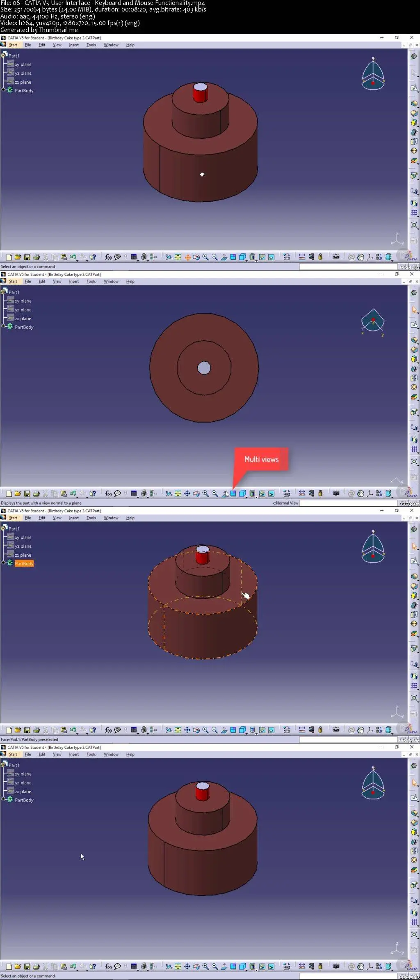Open the File menu in the 00:01:40 frame
Viewport: 420px width, 980px height.
[x=28, y=45]
